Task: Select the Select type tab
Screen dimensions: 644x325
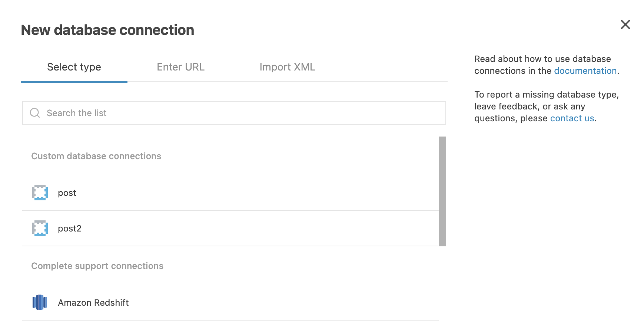Action: tap(74, 67)
